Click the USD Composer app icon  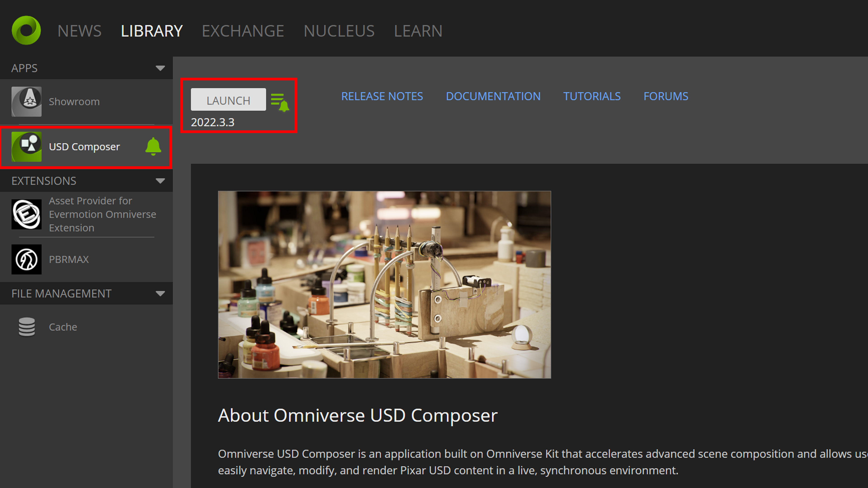26,146
